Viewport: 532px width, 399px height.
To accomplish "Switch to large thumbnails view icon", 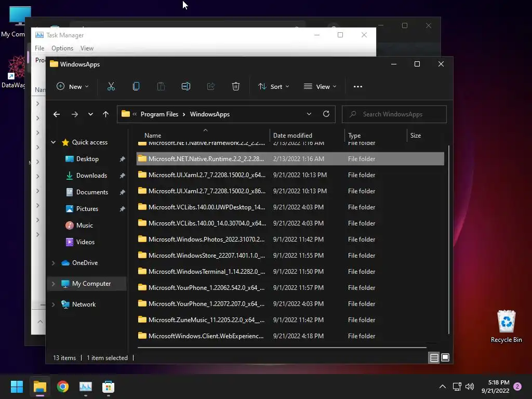I will tap(445, 357).
